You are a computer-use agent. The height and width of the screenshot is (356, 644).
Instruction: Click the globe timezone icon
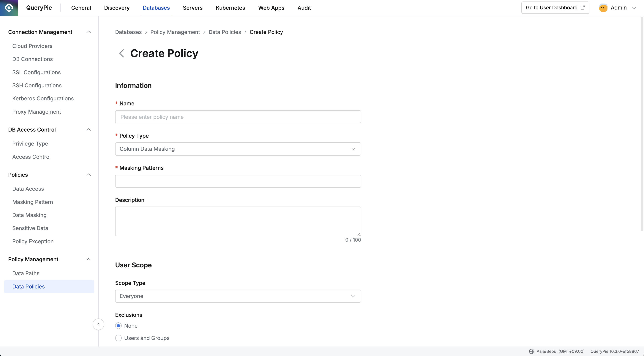(531, 351)
